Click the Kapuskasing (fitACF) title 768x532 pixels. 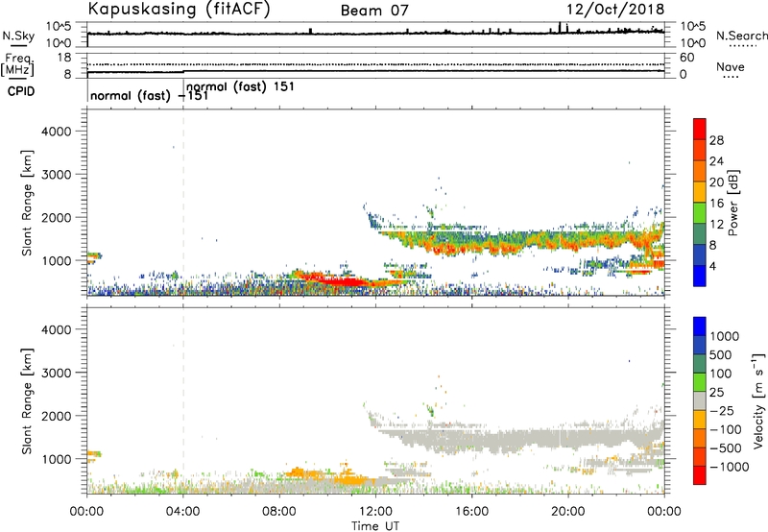coord(179,9)
